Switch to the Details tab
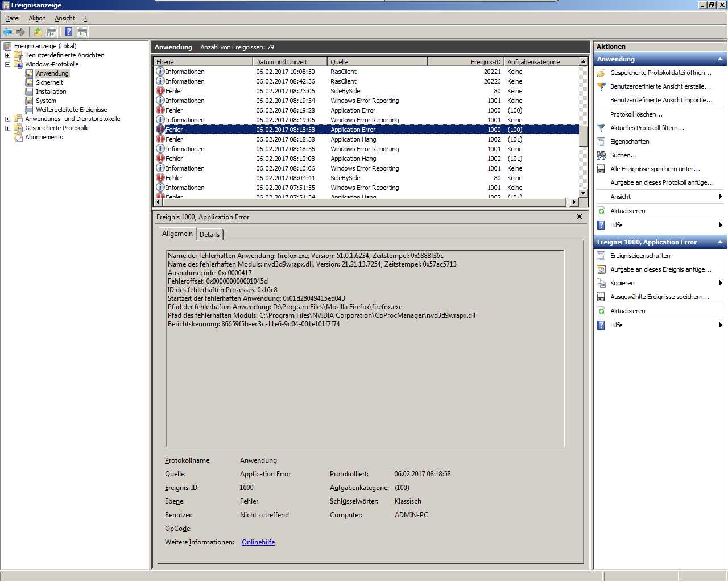Viewport: 728px width, 582px height. (209, 234)
